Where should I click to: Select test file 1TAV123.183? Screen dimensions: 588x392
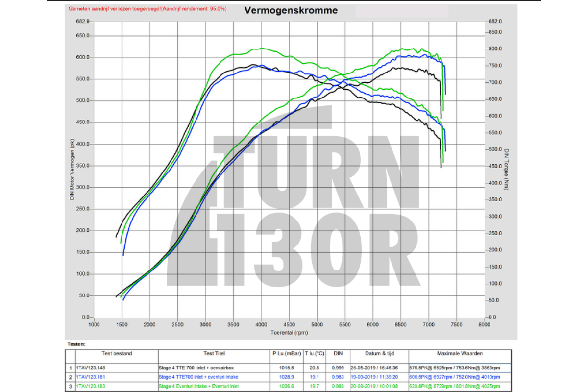91,386
